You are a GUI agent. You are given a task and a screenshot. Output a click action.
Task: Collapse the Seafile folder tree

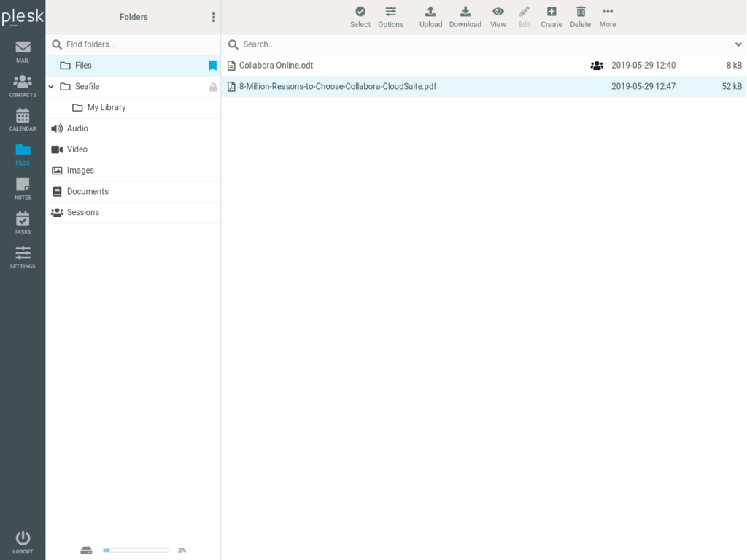pos(51,87)
